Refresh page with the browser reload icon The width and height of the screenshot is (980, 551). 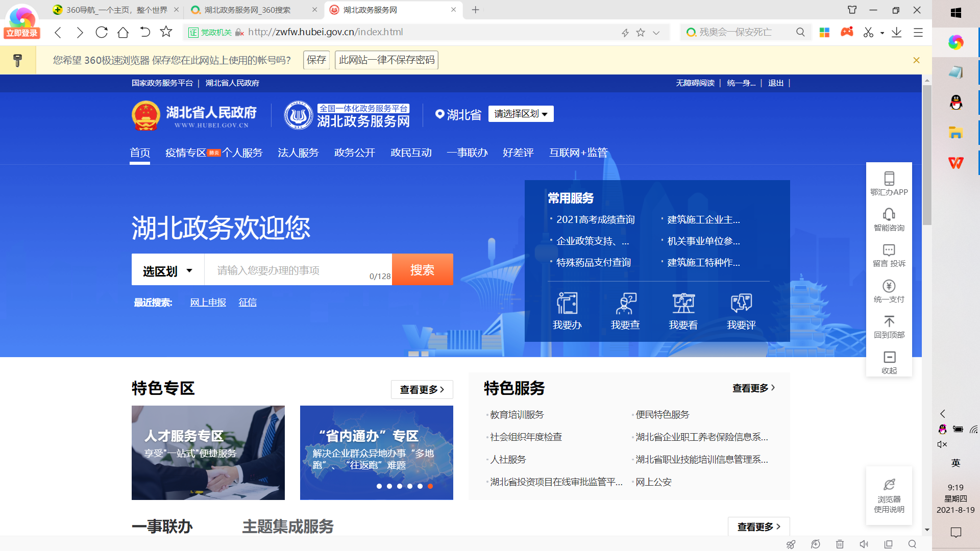click(102, 33)
